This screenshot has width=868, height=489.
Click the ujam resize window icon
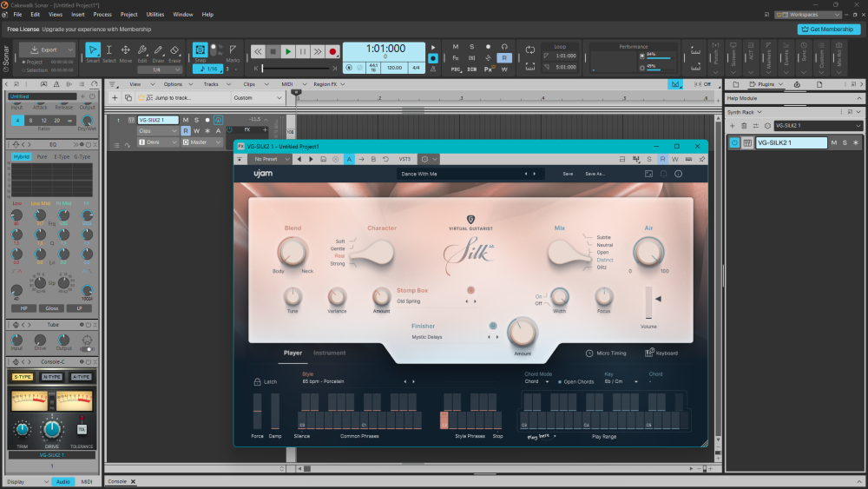pyautogui.click(x=648, y=174)
